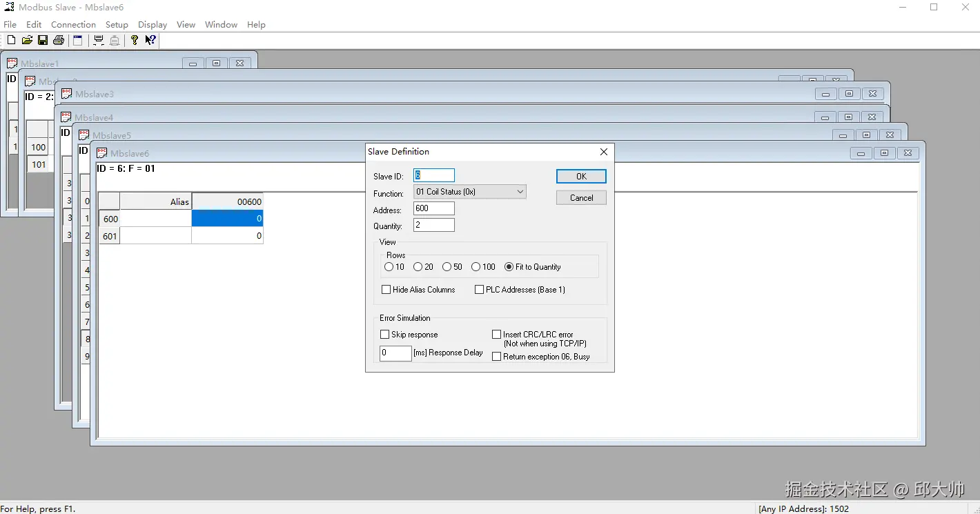Click '[Any IP Address]: 1502' in status bar
The height and width of the screenshot is (514, 980).
[803, 509]
